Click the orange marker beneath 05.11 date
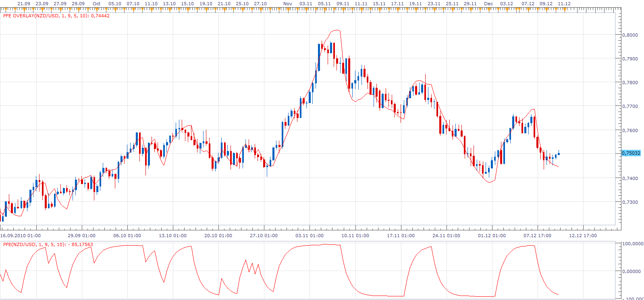Image resolution: width=644 pixels, height=300 pixels. click(x=324, y=9)
